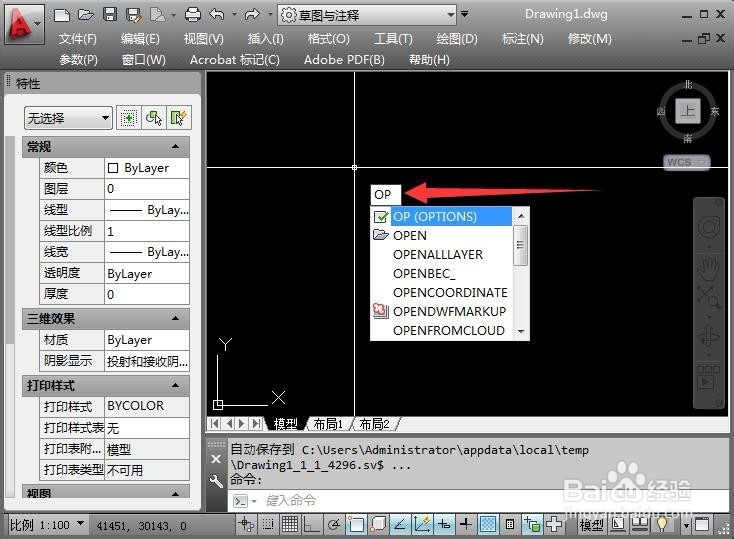The height and width of the screenshot is (539, 734).
Task: Close the command line with the X icon
Action: [x=216, y=459]
